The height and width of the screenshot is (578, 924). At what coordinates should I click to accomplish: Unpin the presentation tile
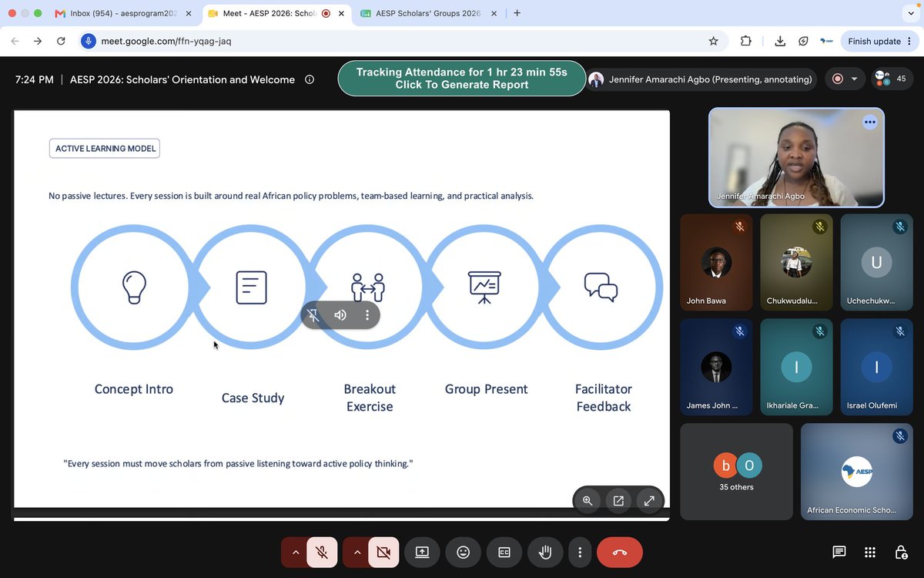click(x=313, y=314)
